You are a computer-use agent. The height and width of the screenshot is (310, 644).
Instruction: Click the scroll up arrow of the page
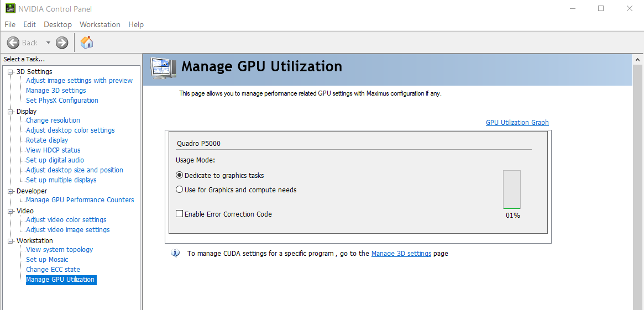click(638, 60)
